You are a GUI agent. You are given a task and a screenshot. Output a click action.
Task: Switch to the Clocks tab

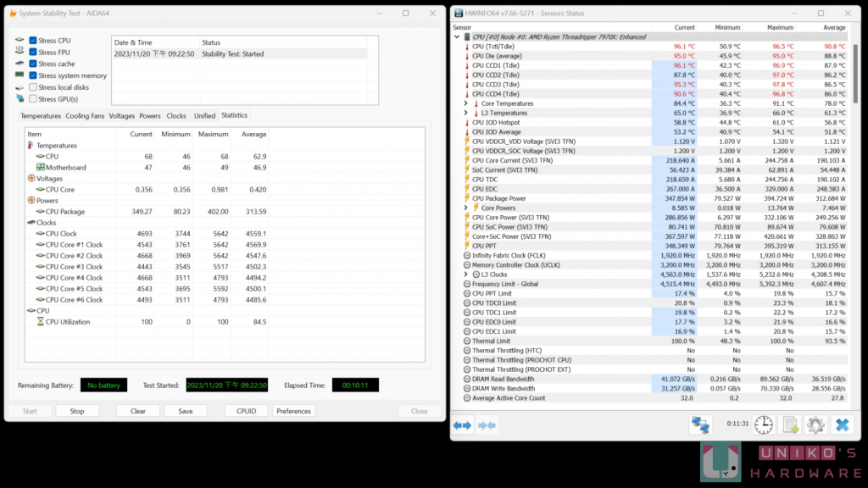(x=176, y=115)
